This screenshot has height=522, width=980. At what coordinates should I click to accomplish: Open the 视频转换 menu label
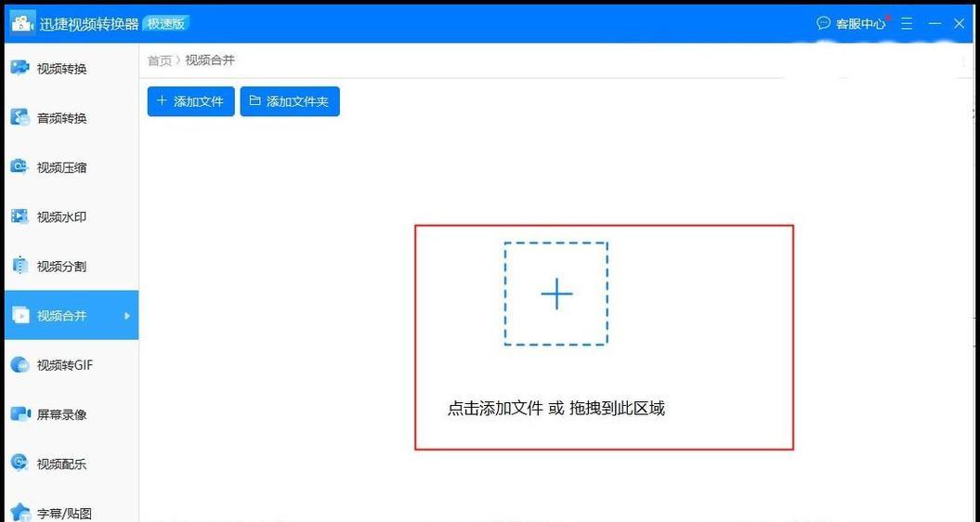(x=61, y=69)
